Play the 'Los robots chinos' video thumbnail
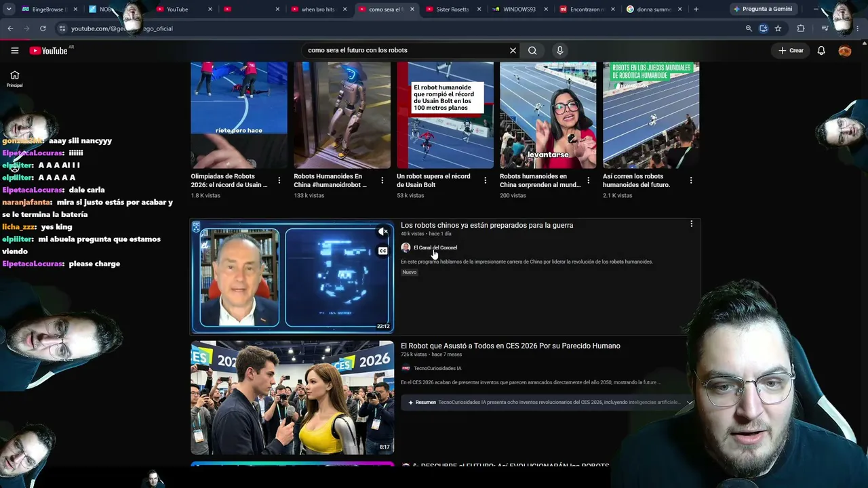 pos(292,277)
